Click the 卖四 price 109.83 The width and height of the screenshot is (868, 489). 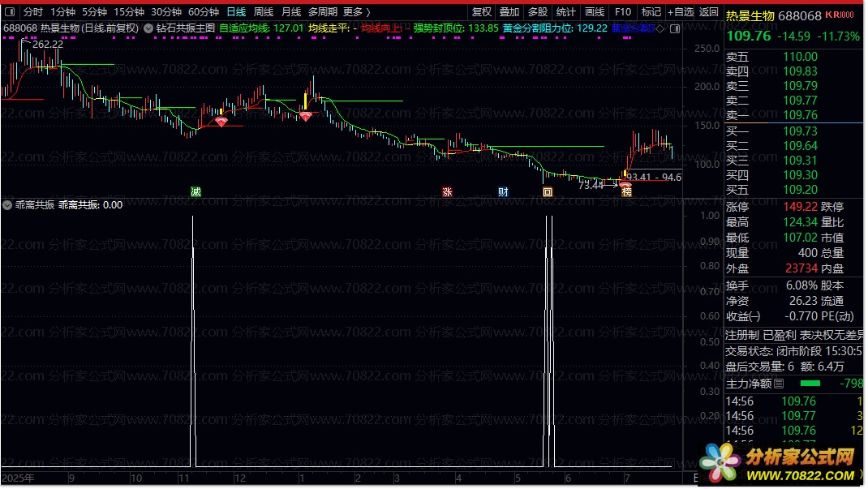[x=800, y=71]
